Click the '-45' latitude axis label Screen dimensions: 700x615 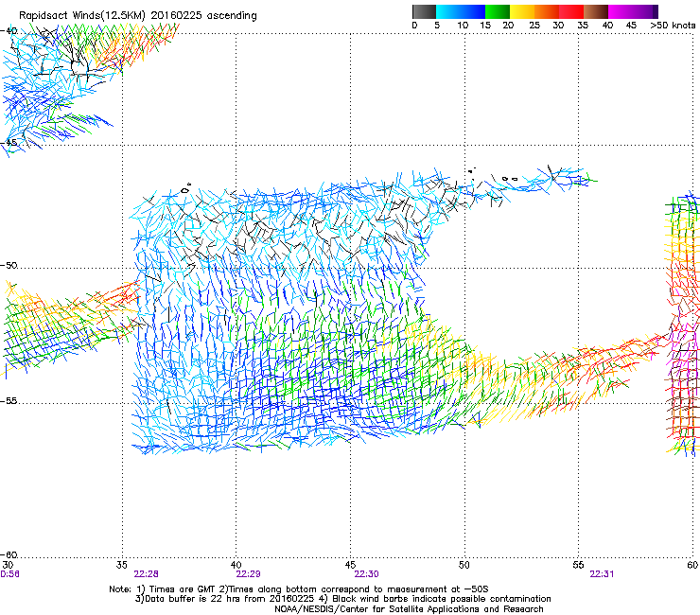9,143
